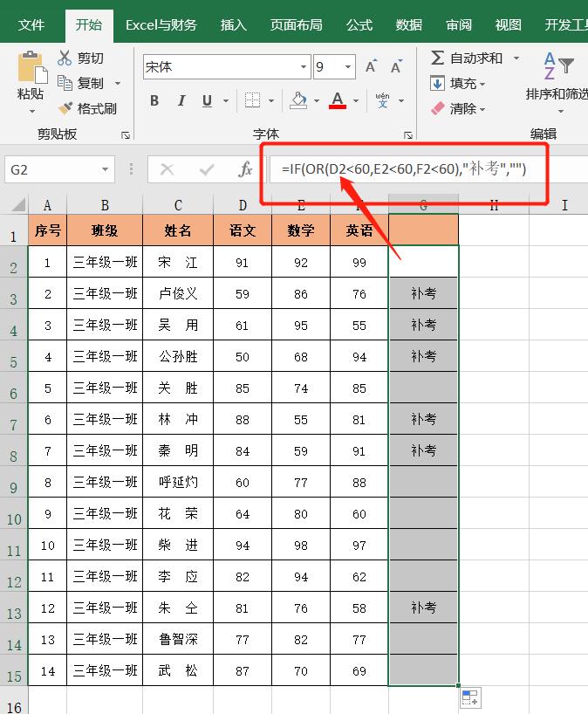Select column H header

pos(494,205)
